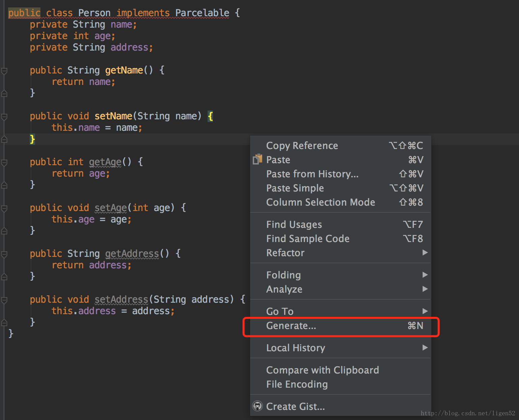Click 'this.address = address;' statement
The height and width of the screenshot is (420, 519).
tap(113, 311)
